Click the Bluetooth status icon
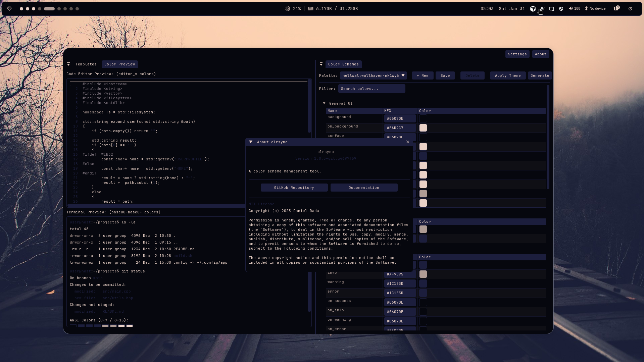Image resolution: width=644 pixels, height=362 pixels. pos(586,9)
